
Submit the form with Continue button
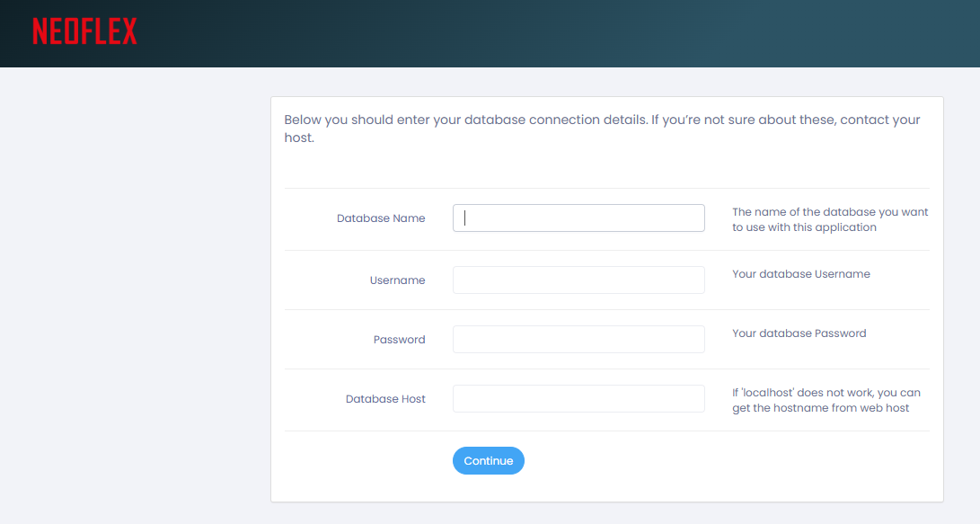tap(488, 461)
